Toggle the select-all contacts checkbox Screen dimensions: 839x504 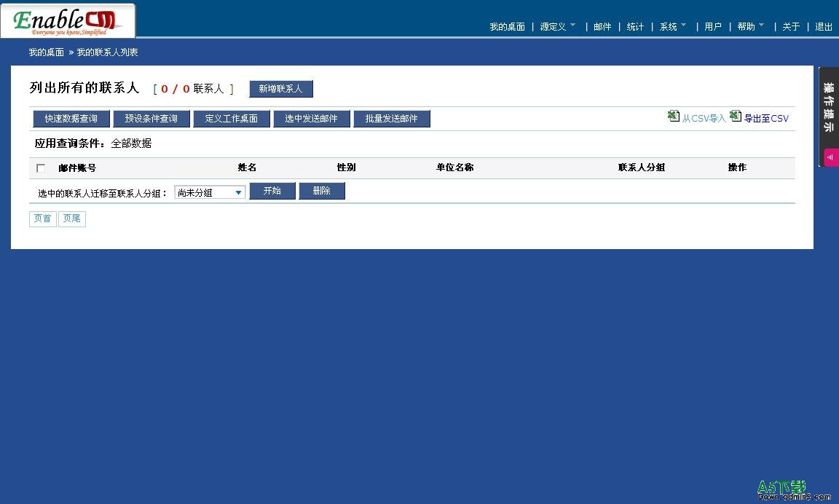point(41,168)
